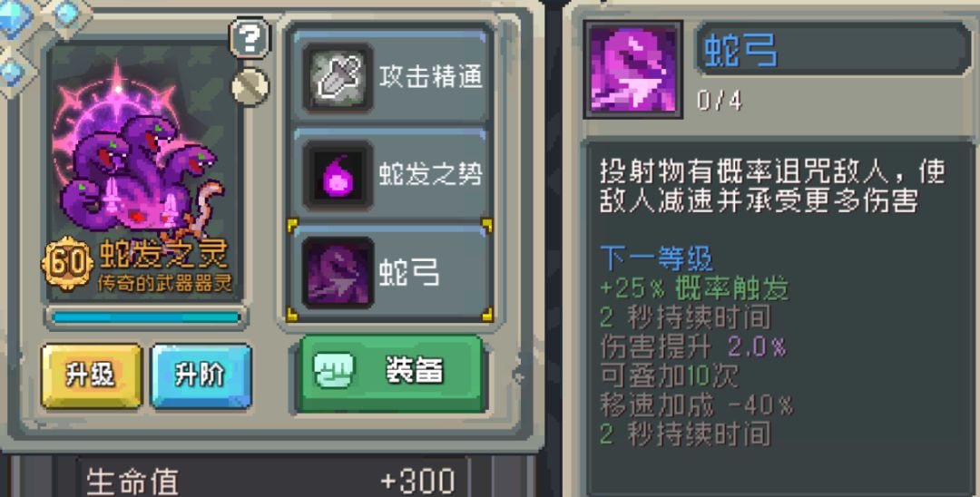Image resolution: width=980 pixels, height=497 pixels.
Task: Choose the 蛇发之势 skill row
Action: click(390, 174)
